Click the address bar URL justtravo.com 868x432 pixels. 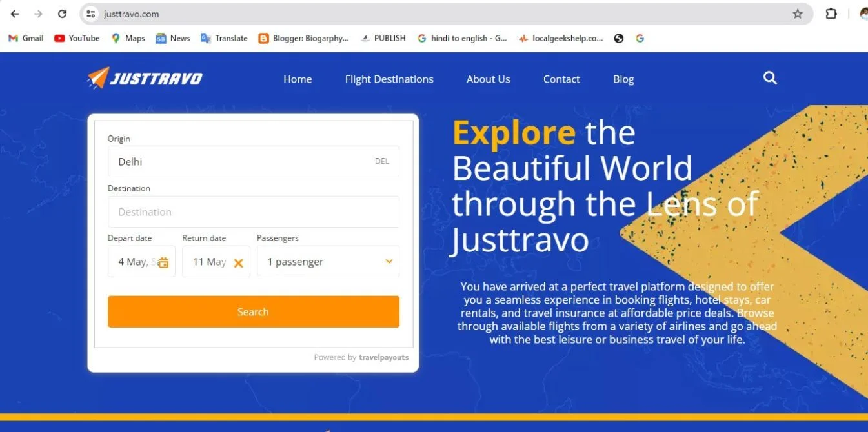(131, 14)
